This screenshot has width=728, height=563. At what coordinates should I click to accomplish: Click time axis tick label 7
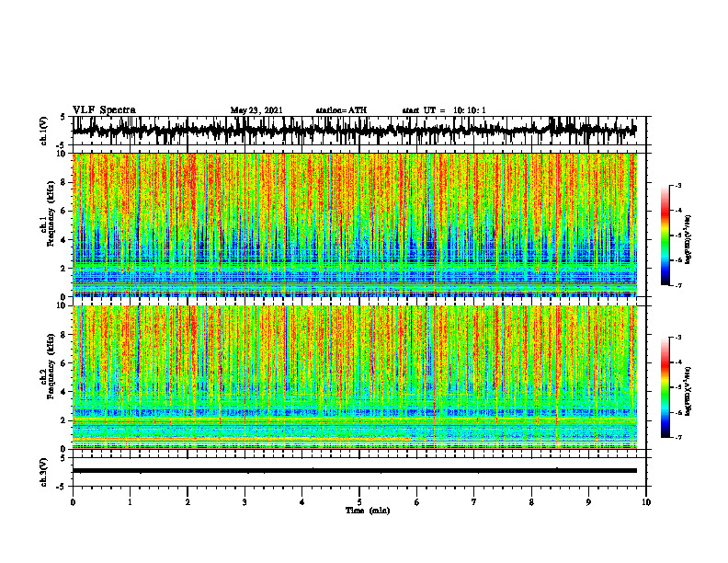474,502
